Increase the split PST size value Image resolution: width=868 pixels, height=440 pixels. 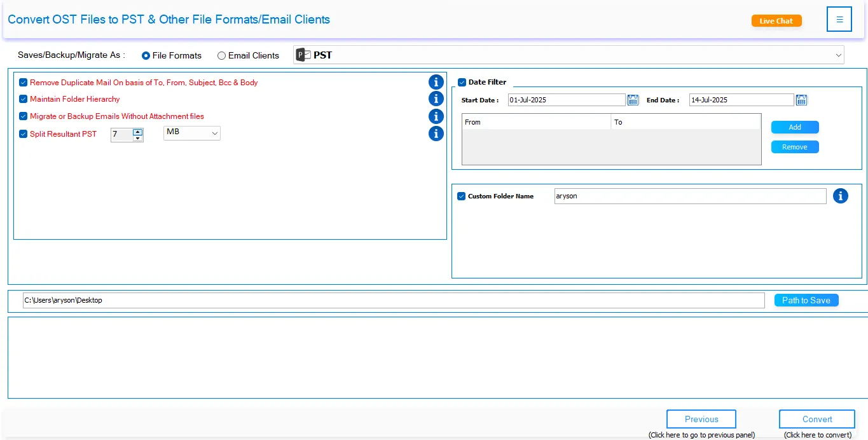point(137,132)
